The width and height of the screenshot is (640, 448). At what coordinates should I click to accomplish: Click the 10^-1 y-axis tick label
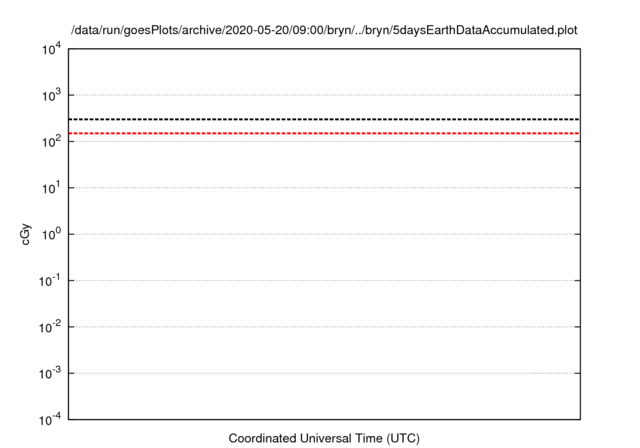[50, 281]
